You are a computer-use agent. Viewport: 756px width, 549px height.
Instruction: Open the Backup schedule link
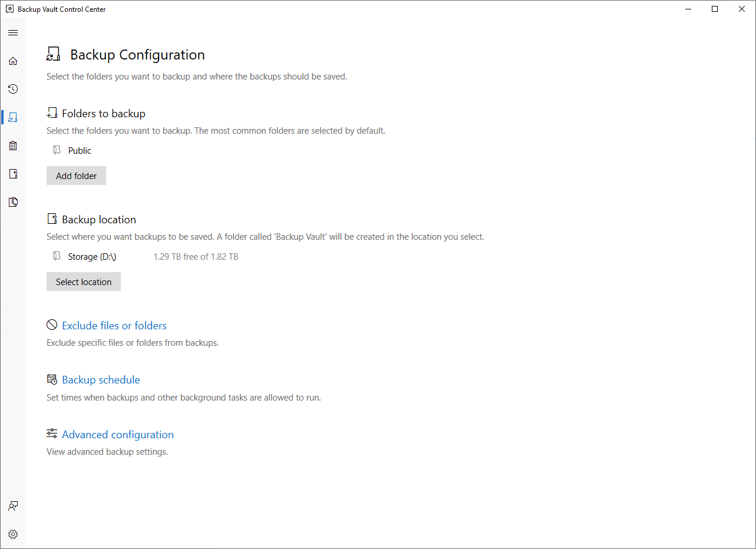[101, 380]
